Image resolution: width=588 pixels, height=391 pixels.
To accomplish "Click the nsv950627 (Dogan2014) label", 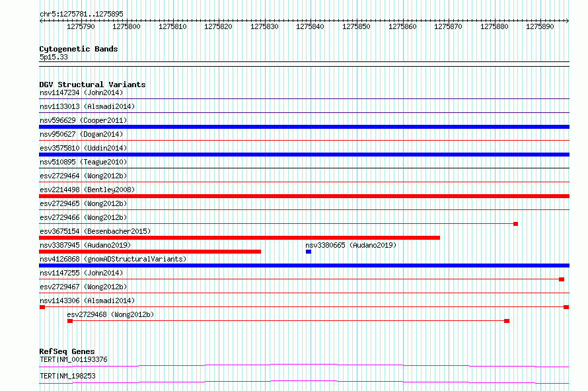I will pos(81,134).
